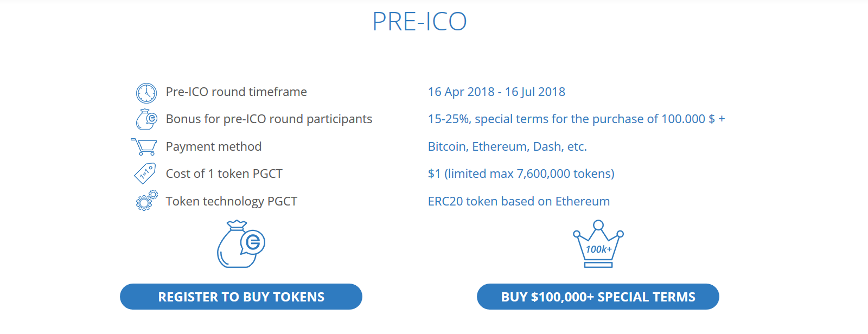868x334 pixels.
Task: Click the 100k+ crown icon
Action: (x=598, y=244)
